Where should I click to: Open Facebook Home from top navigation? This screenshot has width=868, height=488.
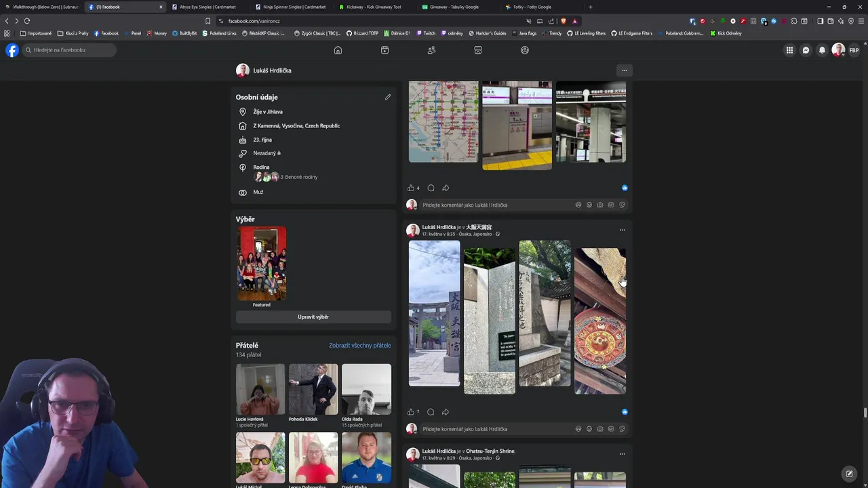[x=338, y=50]
